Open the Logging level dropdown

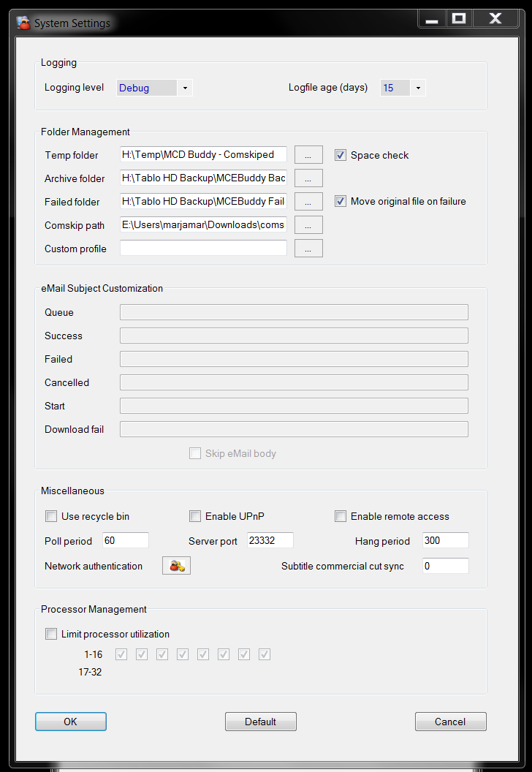pyautogui.click(x=185, y=88)
